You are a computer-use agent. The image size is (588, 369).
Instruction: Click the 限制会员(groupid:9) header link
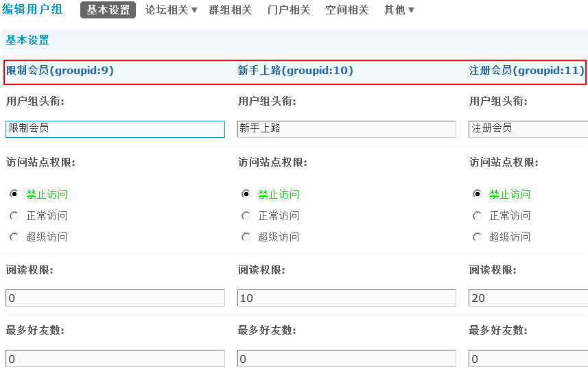(60, 71)
